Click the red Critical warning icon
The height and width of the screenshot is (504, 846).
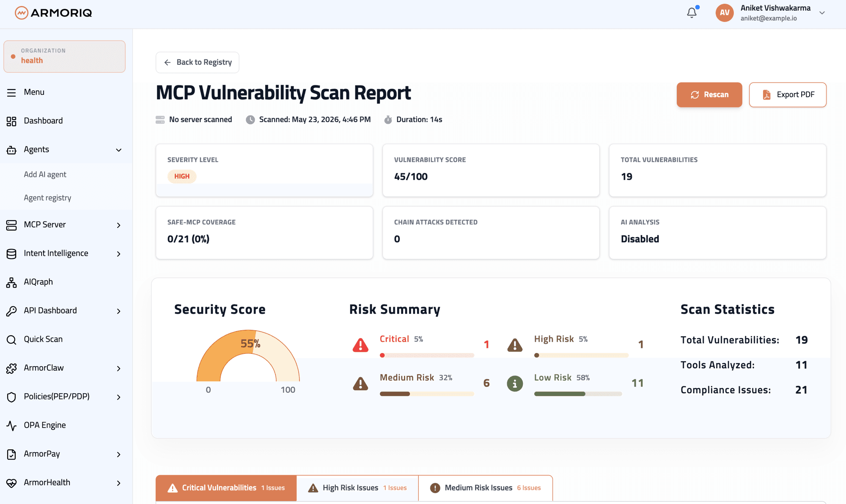[360, 345]
